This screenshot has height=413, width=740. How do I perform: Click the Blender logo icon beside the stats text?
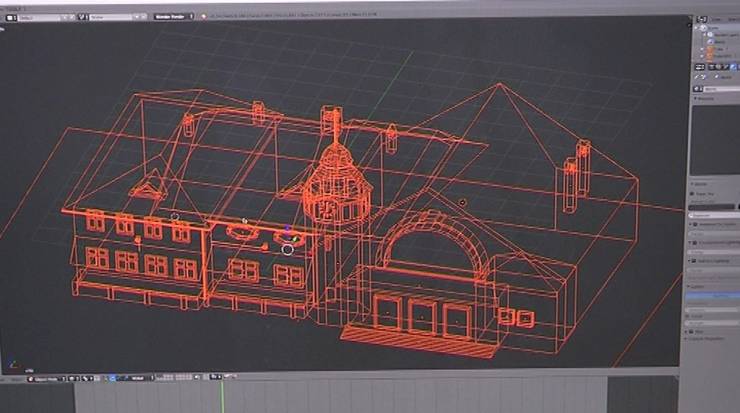[x=204, y=16]
